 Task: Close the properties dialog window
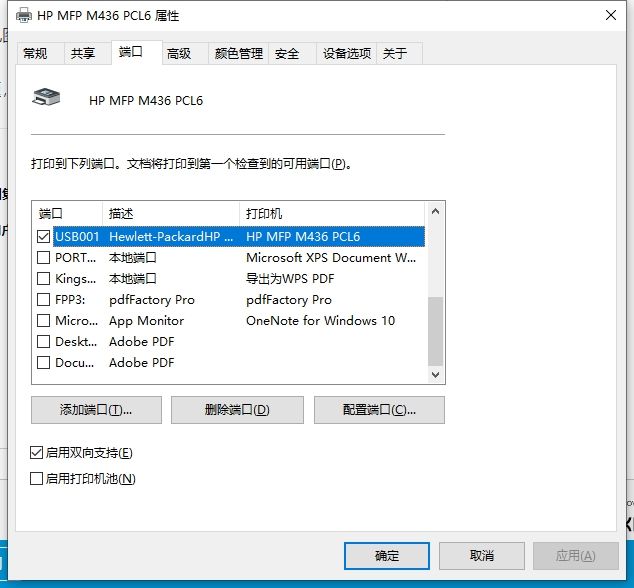[611, 16]
